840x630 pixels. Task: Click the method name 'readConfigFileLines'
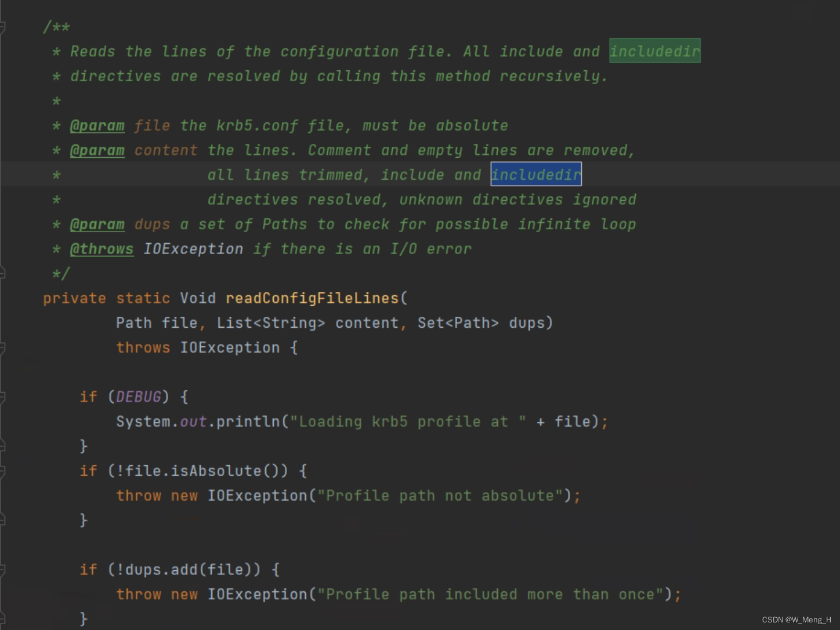coord(312,298)
